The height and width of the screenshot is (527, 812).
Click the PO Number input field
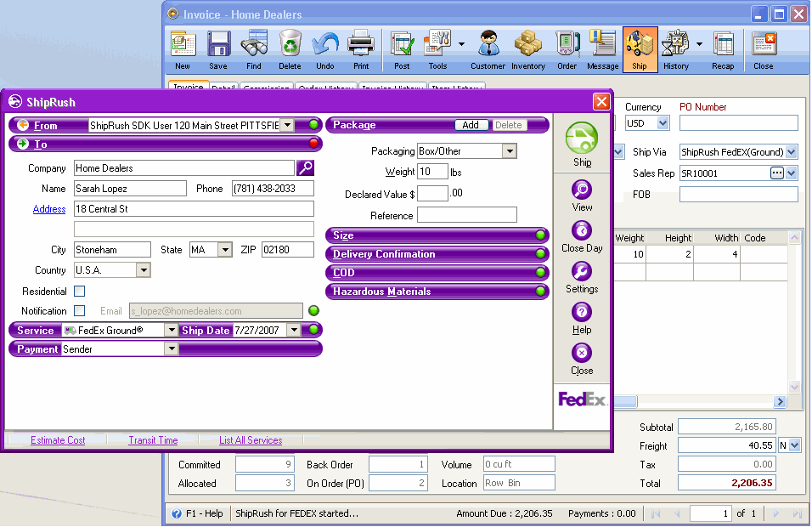pyautogui.click(x=738, y=123)
